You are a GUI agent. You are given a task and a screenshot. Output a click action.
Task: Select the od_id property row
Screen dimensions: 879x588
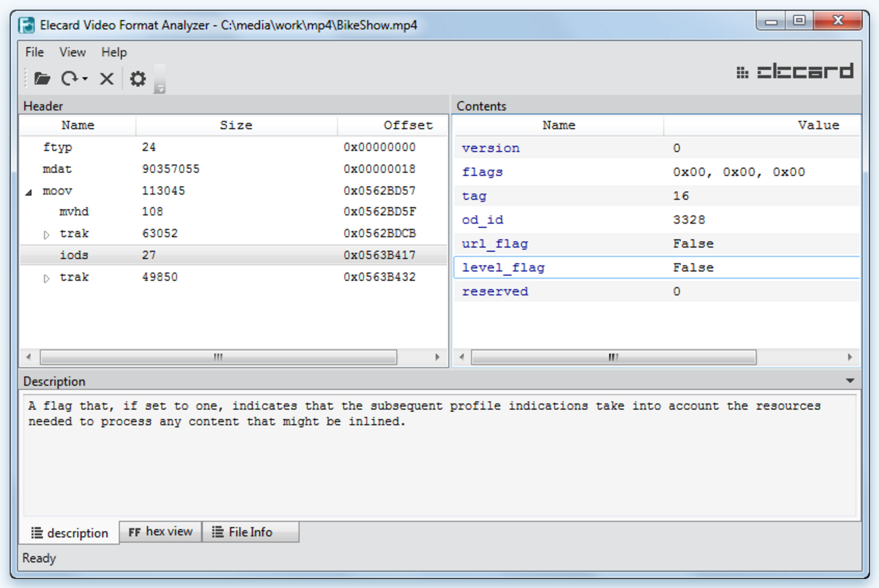pos(657,220)
